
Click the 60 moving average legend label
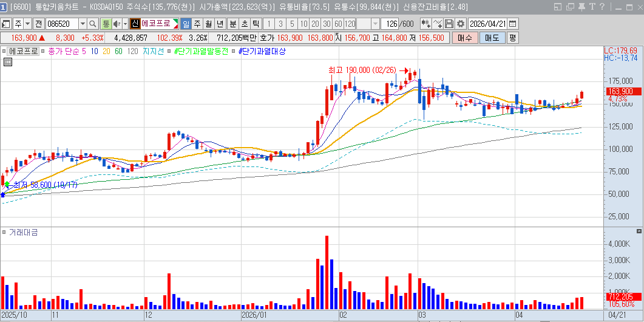118,52
